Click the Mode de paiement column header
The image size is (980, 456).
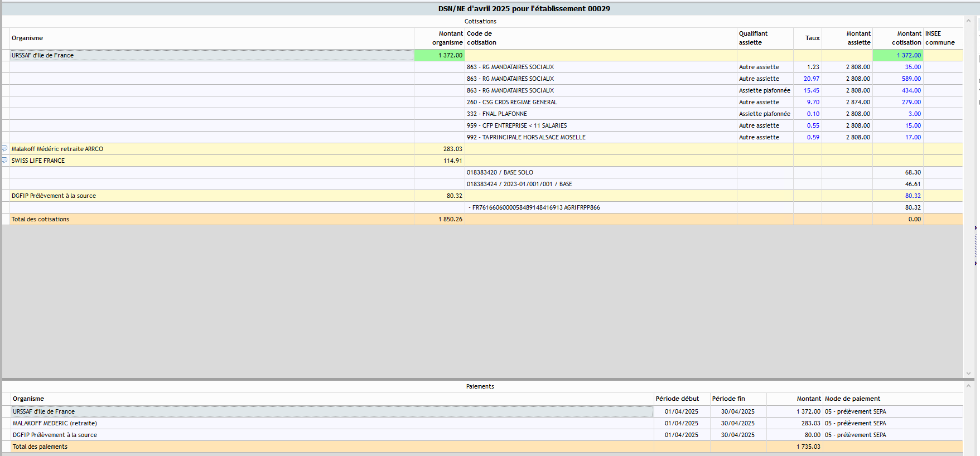(893, 399)
